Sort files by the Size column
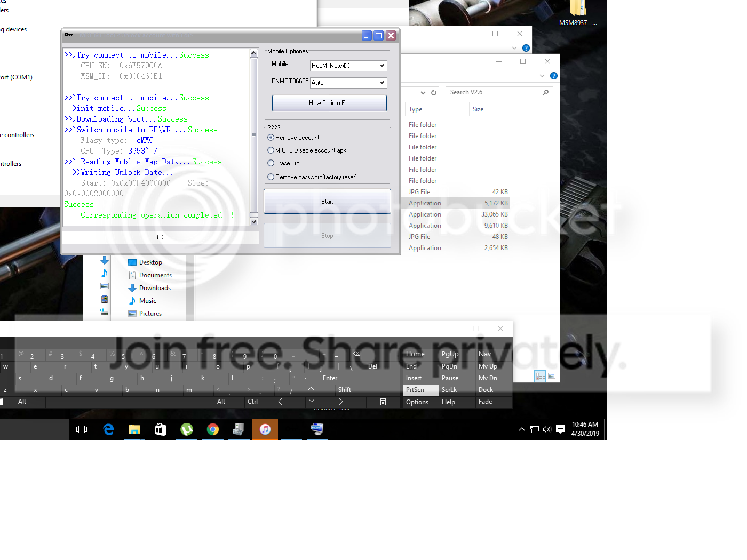 (478, 109)
